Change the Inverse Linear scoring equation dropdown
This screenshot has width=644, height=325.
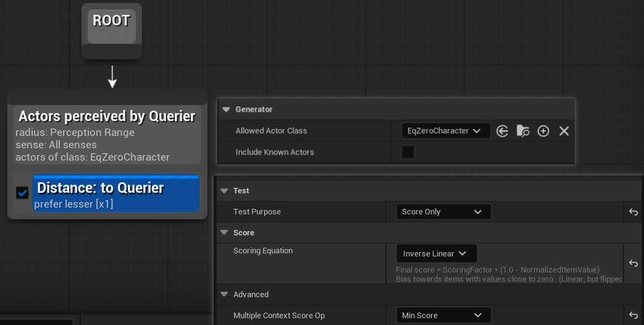tap(436, 253)
